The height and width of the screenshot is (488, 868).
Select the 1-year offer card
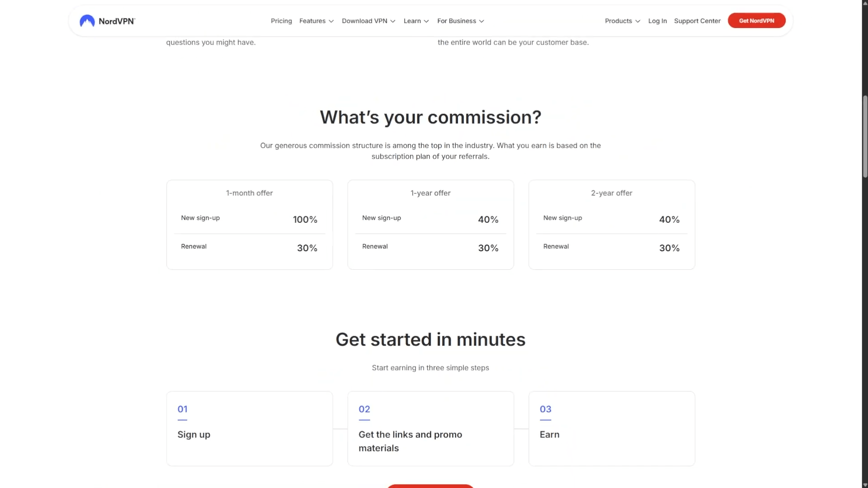[x=430, y=225]
